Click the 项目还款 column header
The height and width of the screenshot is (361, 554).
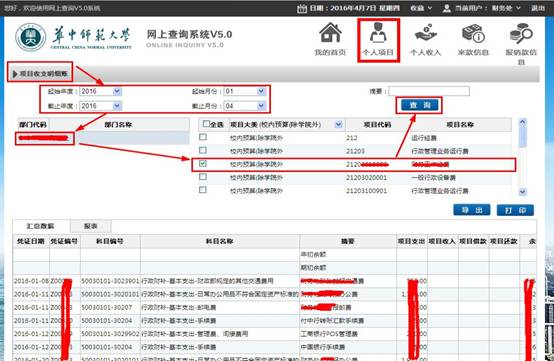click(504, 241)
